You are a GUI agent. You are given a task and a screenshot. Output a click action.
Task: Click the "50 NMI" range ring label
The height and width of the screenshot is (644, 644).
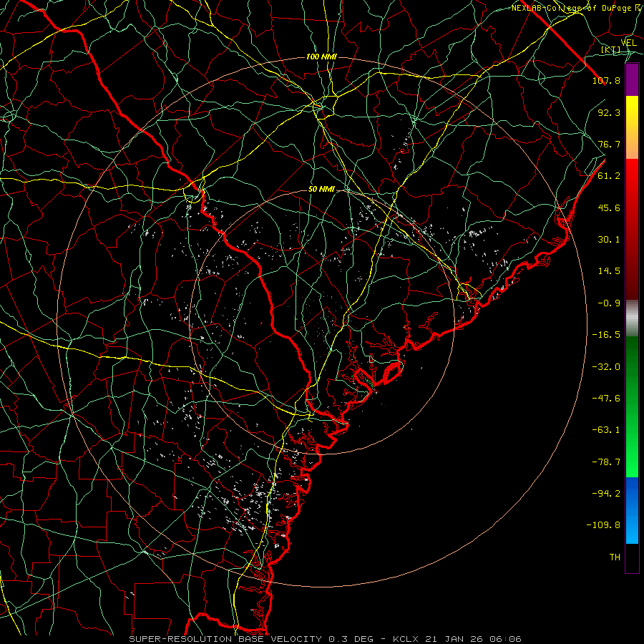coord(321,190)
